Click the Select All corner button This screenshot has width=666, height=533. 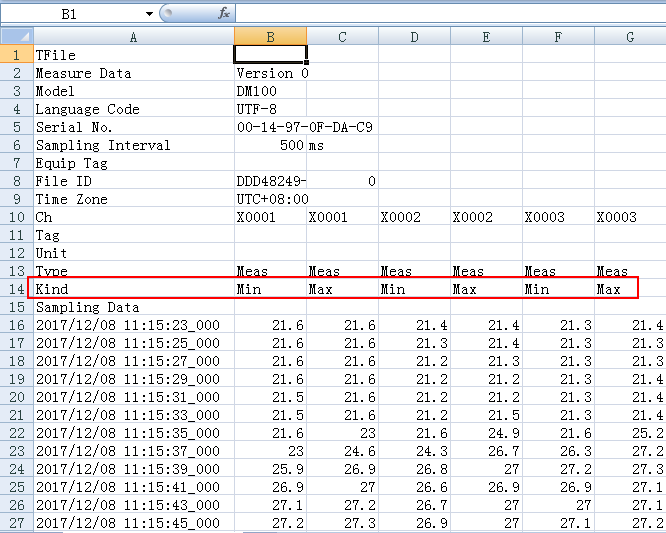point(16,37)
